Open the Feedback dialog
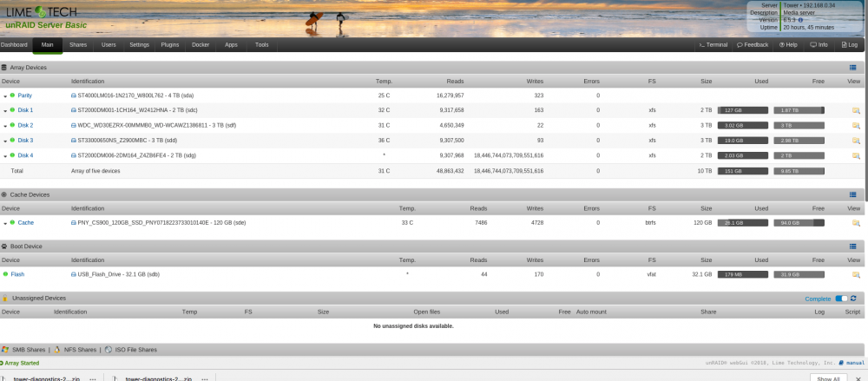868x381 pixels. point(753,45)
